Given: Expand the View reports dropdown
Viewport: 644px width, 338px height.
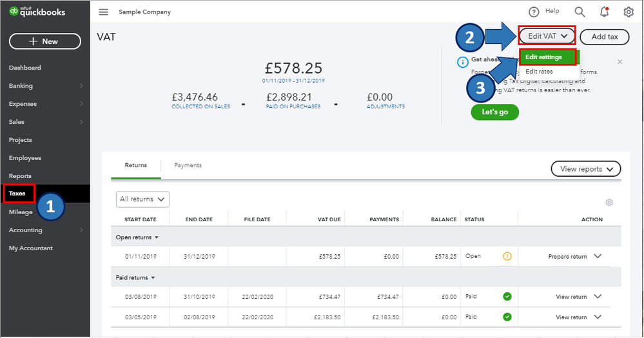Looking at the screenshot, I should 586,169.
